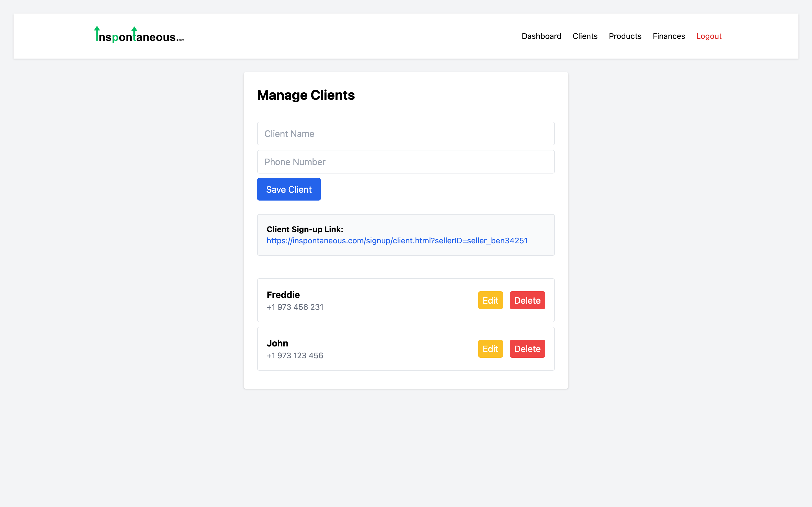Delete the Freddie client entry
This screenshot has height=507, width=812.
[x=527, y=301]
